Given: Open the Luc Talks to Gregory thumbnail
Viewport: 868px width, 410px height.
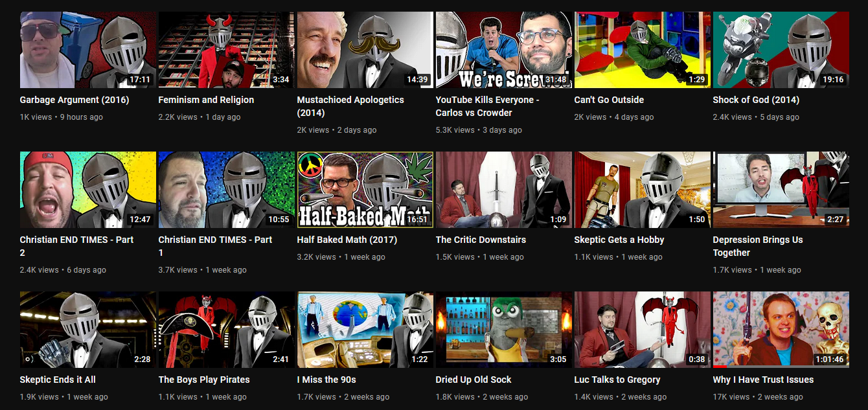Looking at the screenshot, I should point(643,330).
